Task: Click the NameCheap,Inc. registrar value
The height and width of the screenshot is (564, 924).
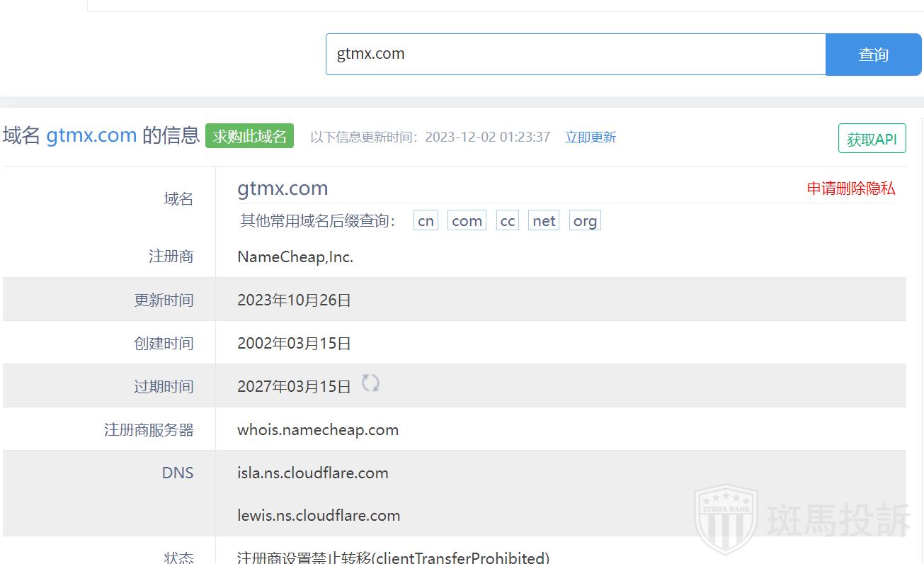Action: (x=295, y=257)
